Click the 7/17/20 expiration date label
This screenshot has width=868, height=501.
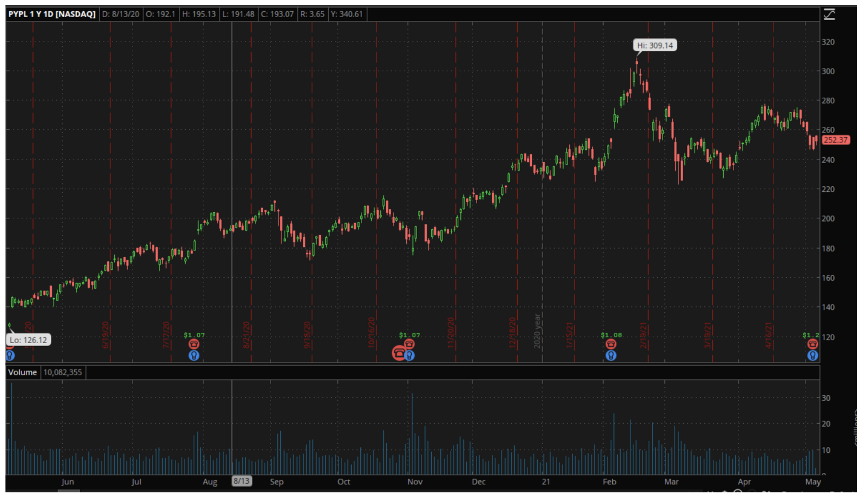166,335
